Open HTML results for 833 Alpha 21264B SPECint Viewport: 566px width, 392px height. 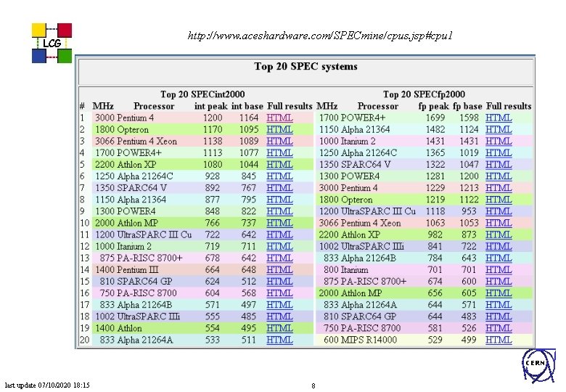point(279,305)
